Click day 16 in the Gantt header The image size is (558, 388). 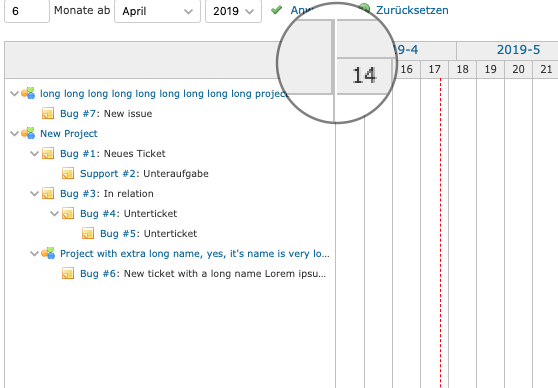[406, 69]
